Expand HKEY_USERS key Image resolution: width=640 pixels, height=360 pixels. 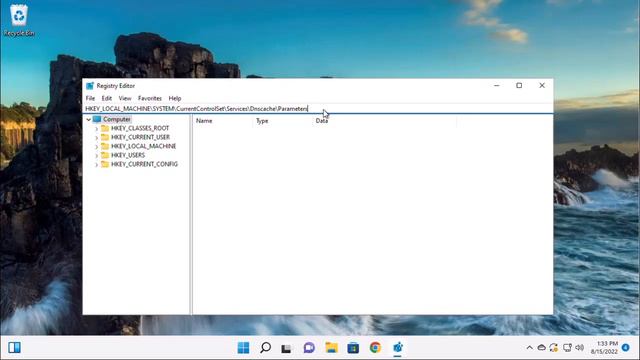point(96,156)
